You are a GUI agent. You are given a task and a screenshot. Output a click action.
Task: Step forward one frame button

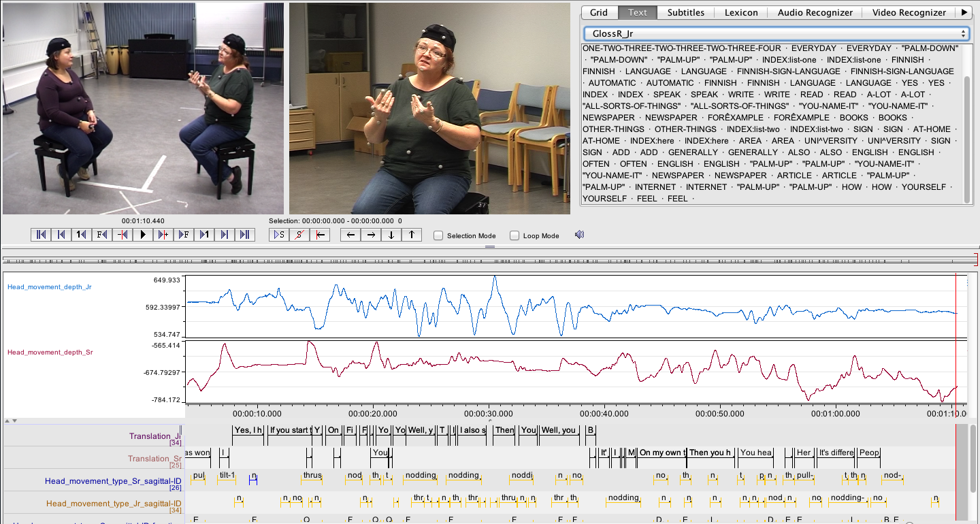tap(184, 235)
